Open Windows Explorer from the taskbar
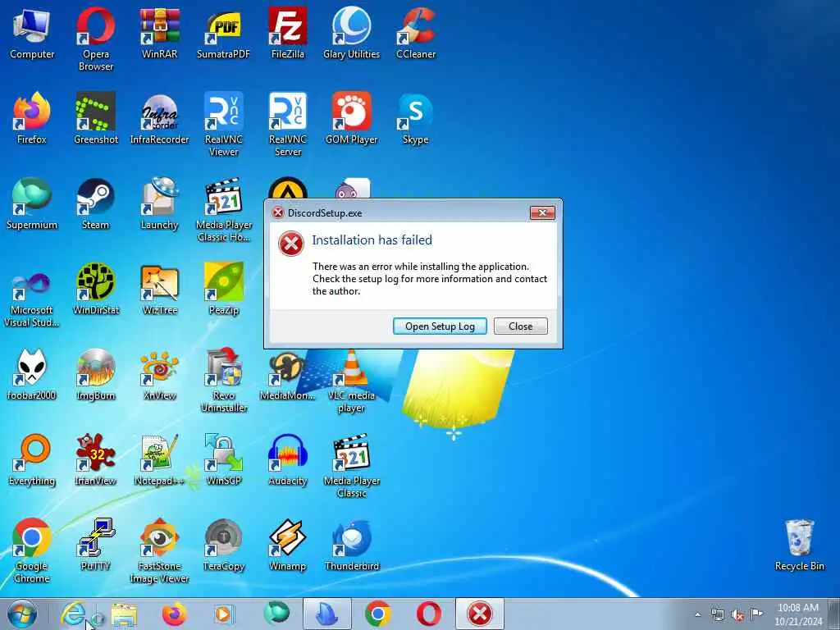The height and width of the screenshot is (630, 840). click(125, 614)
